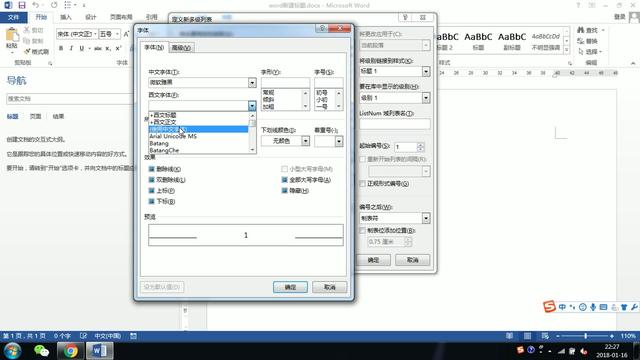
Task: Open the Pages tab in navigation pane
Action: click(35, 116)
